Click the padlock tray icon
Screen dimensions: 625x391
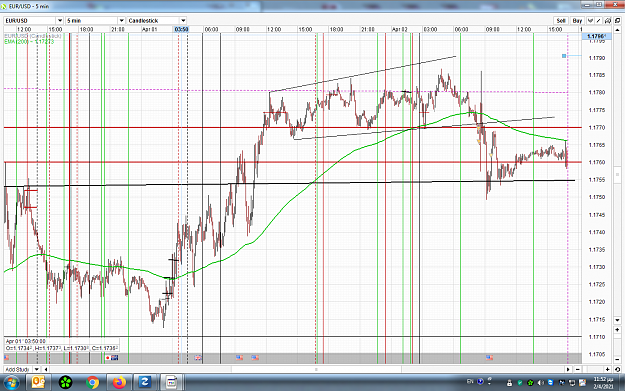(509, 383)
